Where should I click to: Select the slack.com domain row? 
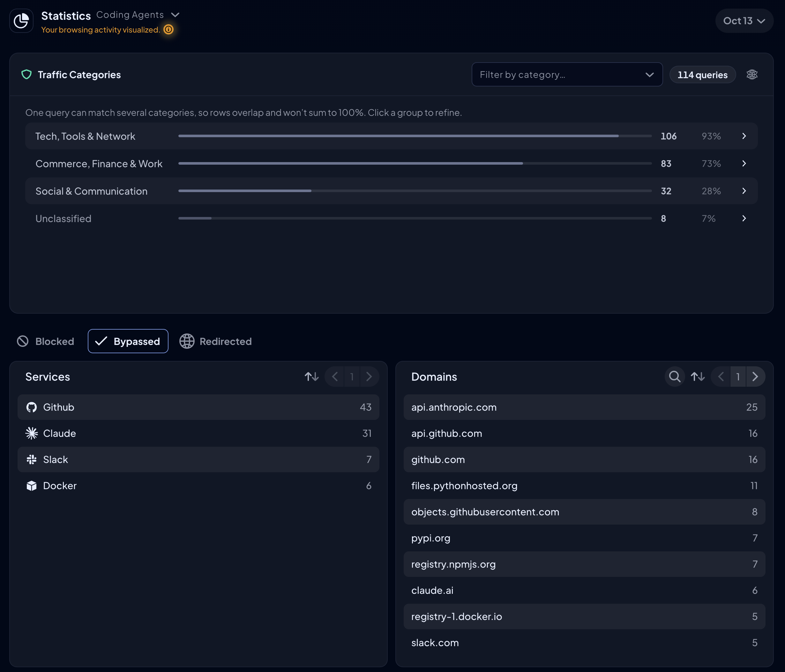584,642
